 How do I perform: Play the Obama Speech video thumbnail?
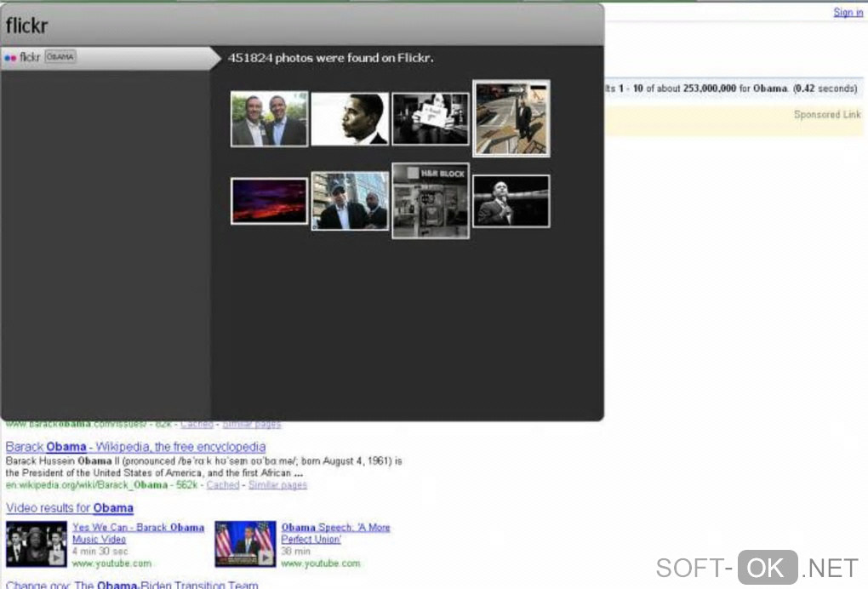click(x=245, y=544)
